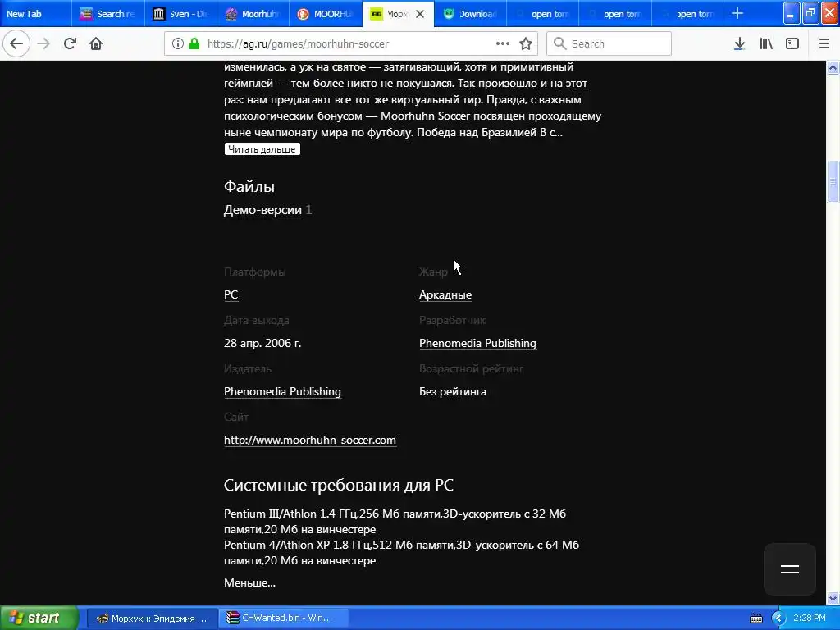Image resolution: width=840 pixels, height=630 pixels.
Task: Bookmark this page with the star icon
Action: (526, 43)
